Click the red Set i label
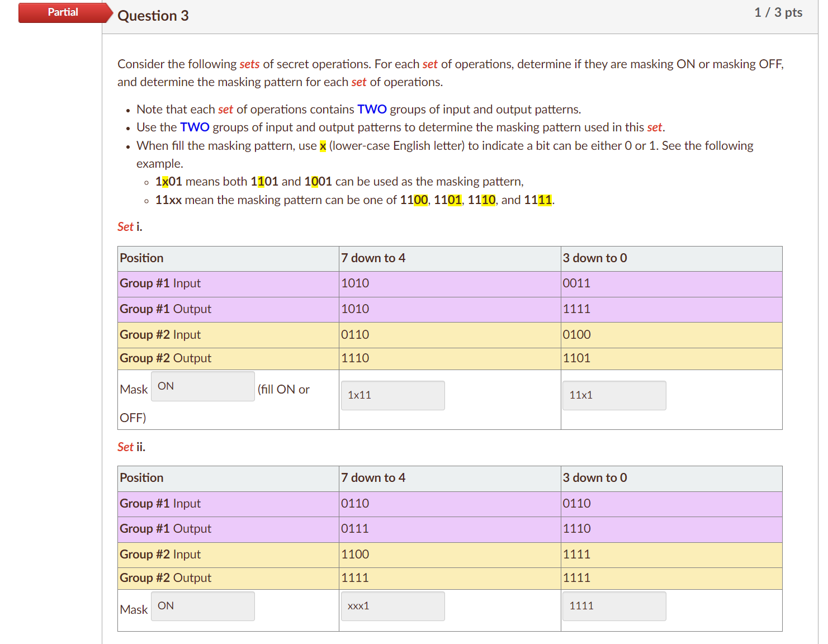 click(x=126, y=226)
